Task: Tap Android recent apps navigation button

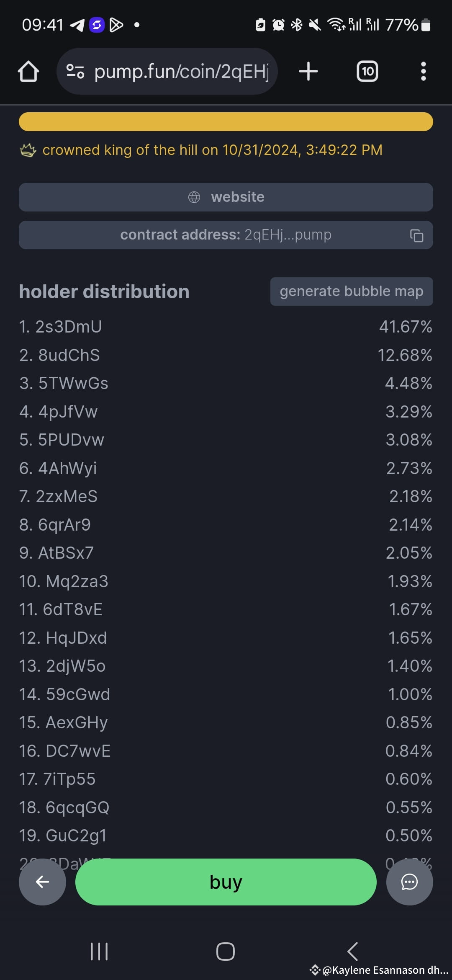Action: click(99, 951)
